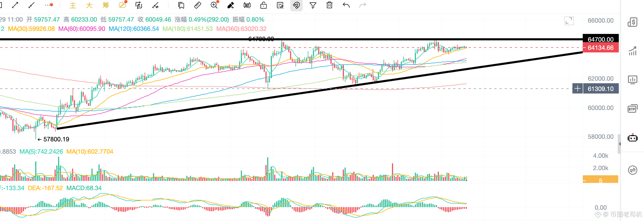Click the MA(60):60095.90 indicator label

(x=82, y=29)
